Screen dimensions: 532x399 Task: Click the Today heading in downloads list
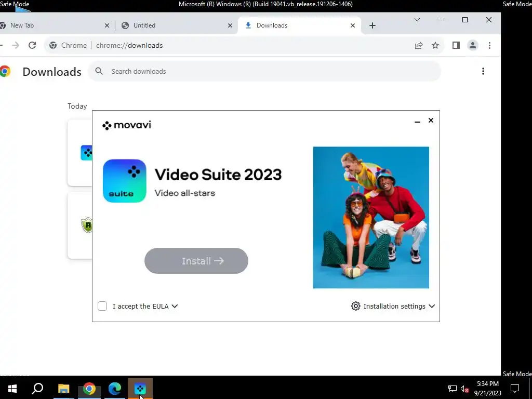(77, 106)
